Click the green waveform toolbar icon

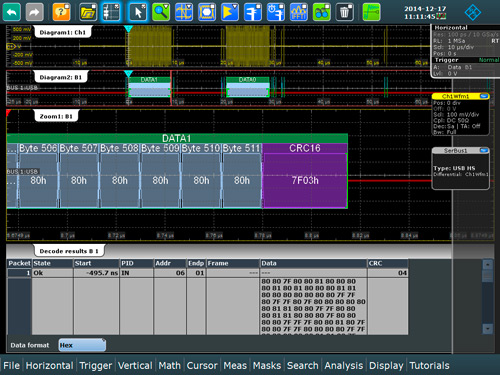coord(371,12)
